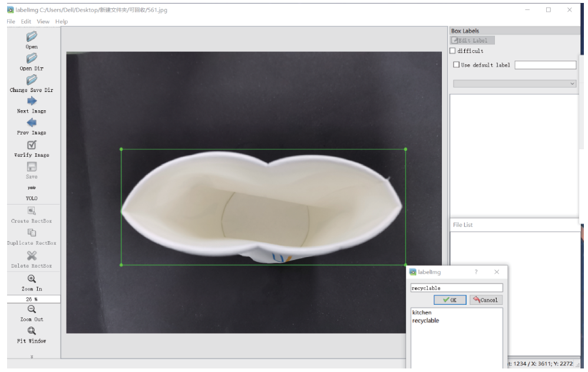Image resolution: width=588 pixels, height=372 pixels.
Task: Click the Open file icon
Action: click(x=32, y=37)
